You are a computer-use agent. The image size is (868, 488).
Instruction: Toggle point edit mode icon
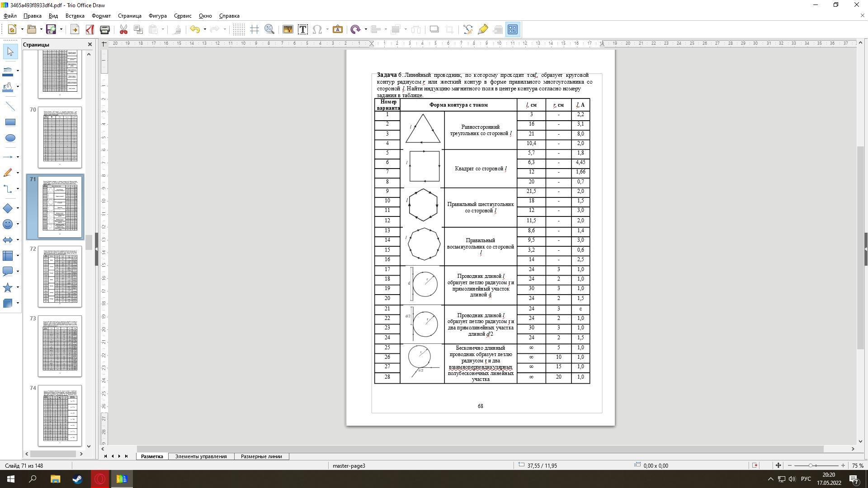pos(468,29)
